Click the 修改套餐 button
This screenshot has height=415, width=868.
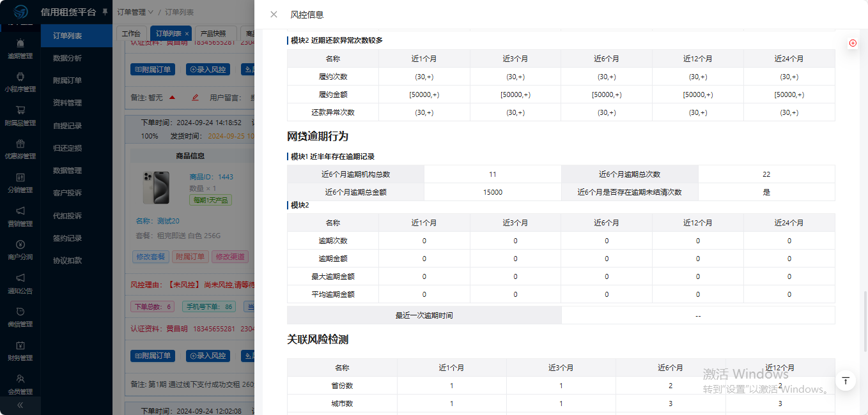pos(150,257)
